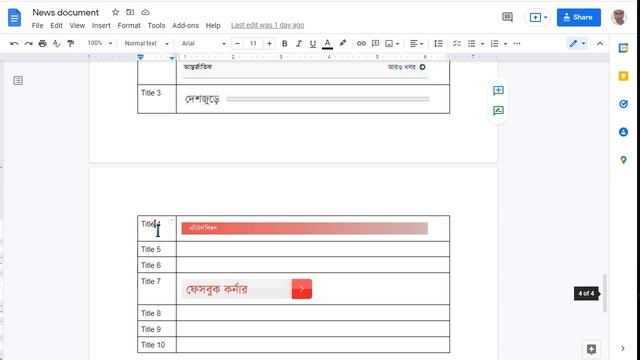Apply a numbered list
Viewport: 640px width, 360px height.
[x=494, y=43]
